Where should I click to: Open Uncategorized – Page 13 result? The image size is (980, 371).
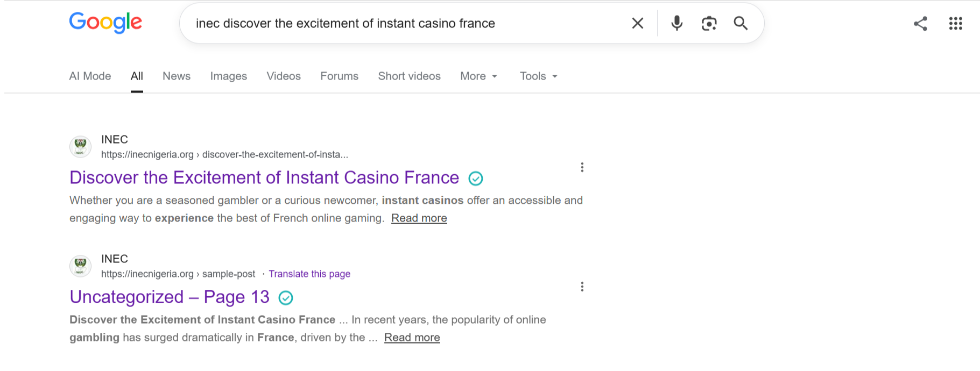pos(170,297)
